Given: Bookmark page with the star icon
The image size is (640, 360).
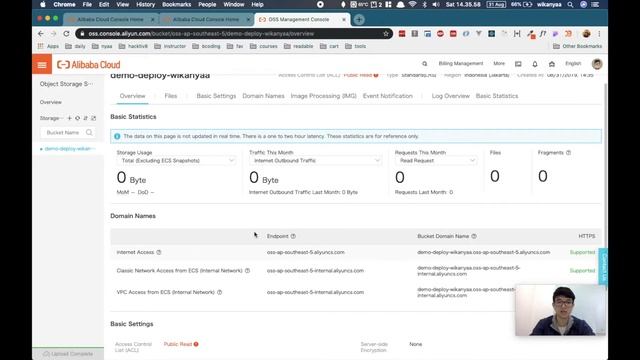Looking at the screenshot, I should click(386, 33).
